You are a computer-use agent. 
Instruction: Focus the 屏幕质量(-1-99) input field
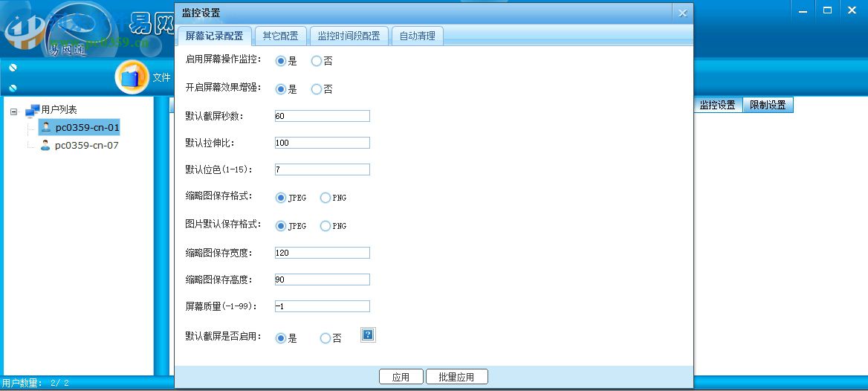coord(323,306)
